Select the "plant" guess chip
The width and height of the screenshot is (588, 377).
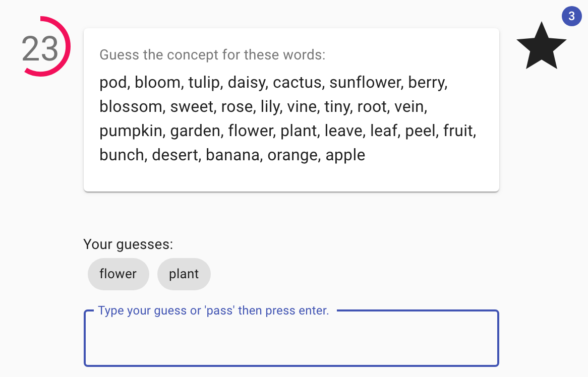pyautogui.click(x=184, y=274)
